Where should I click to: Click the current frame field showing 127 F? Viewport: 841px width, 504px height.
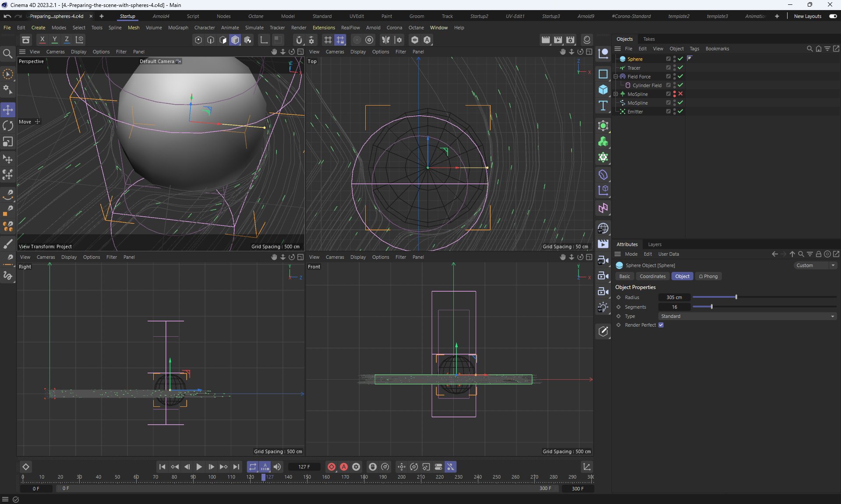[x=304, y=467]
